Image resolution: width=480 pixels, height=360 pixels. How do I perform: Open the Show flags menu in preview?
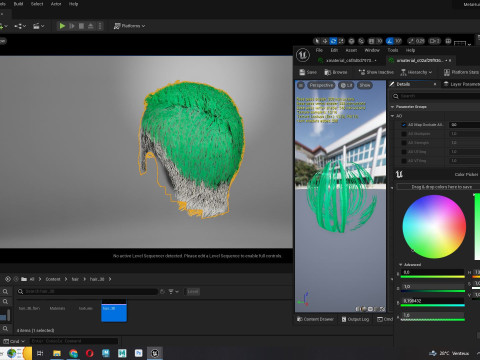pos(365,85)
